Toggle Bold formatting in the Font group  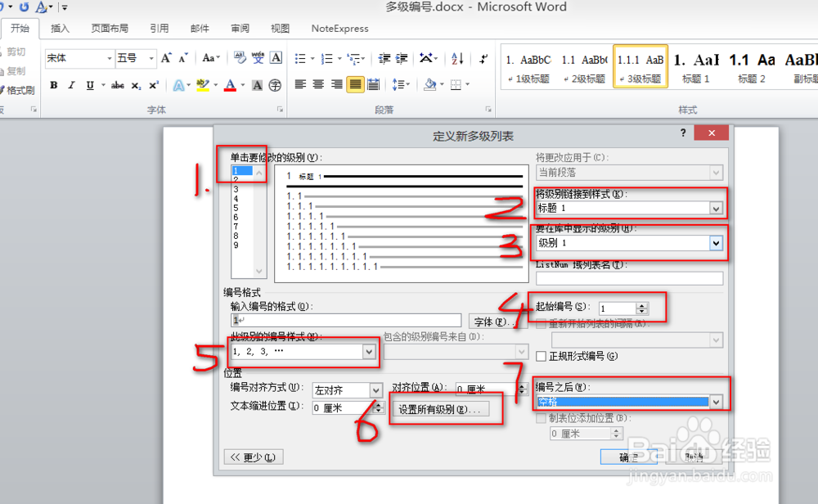[x=54, y=85]
